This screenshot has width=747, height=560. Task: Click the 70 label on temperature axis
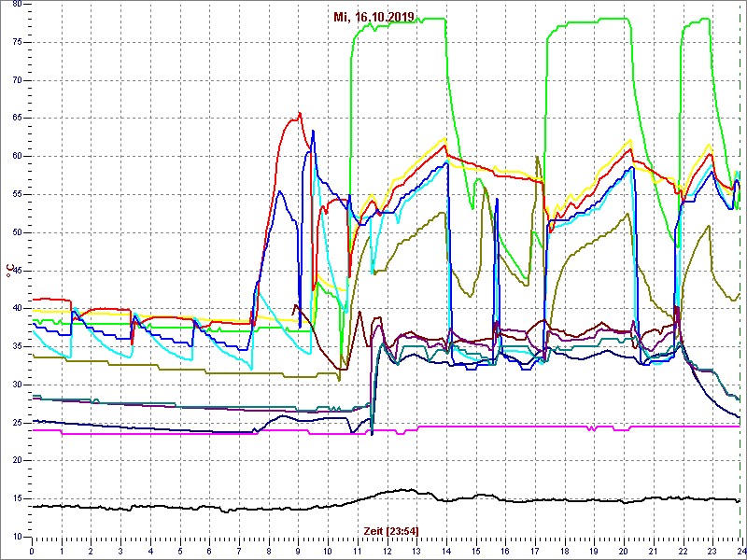pos(16,80)
